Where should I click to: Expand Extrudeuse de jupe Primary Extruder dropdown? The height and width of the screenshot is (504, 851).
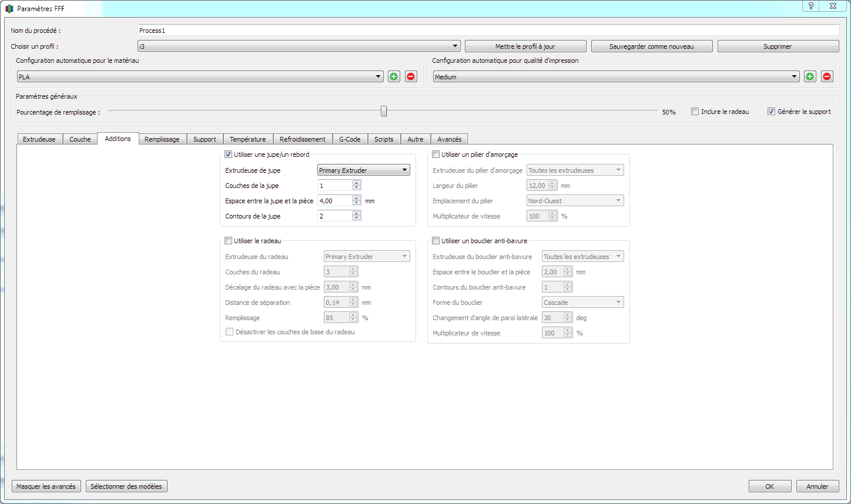click(x=363, y=170)
